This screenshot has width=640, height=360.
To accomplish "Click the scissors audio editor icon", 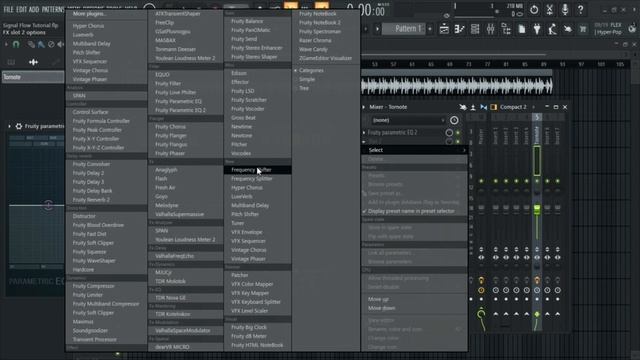I will click(x=549, y=9).
